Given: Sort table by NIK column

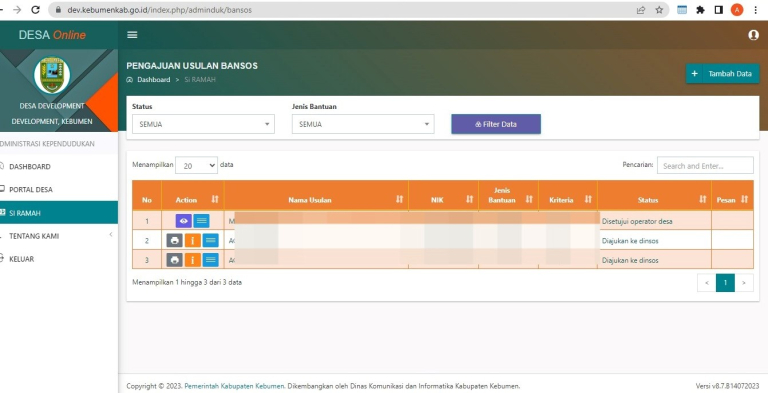Looking at the screenshot, I should (469, 199).
